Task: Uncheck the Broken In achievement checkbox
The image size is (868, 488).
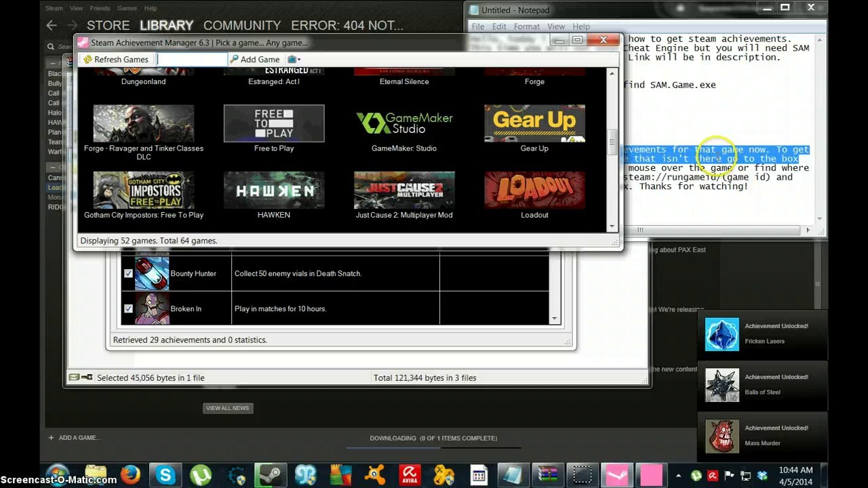Action: click(128, 309)
